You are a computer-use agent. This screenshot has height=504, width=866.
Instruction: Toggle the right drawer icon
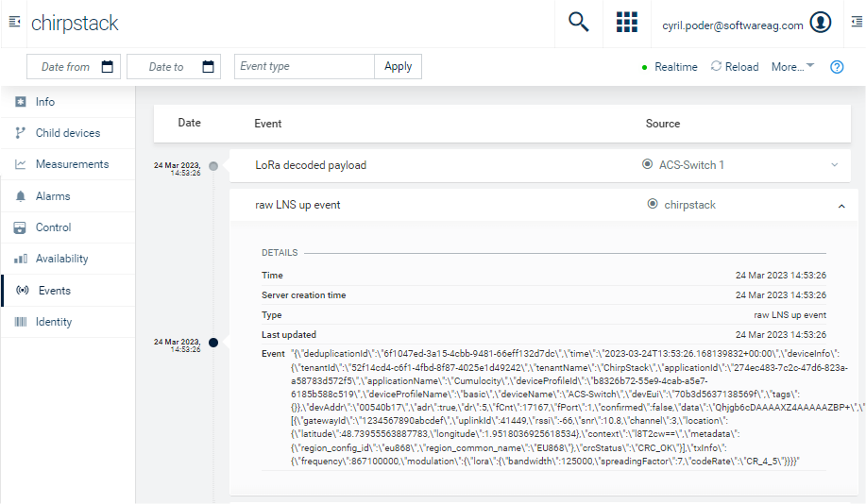855,24
